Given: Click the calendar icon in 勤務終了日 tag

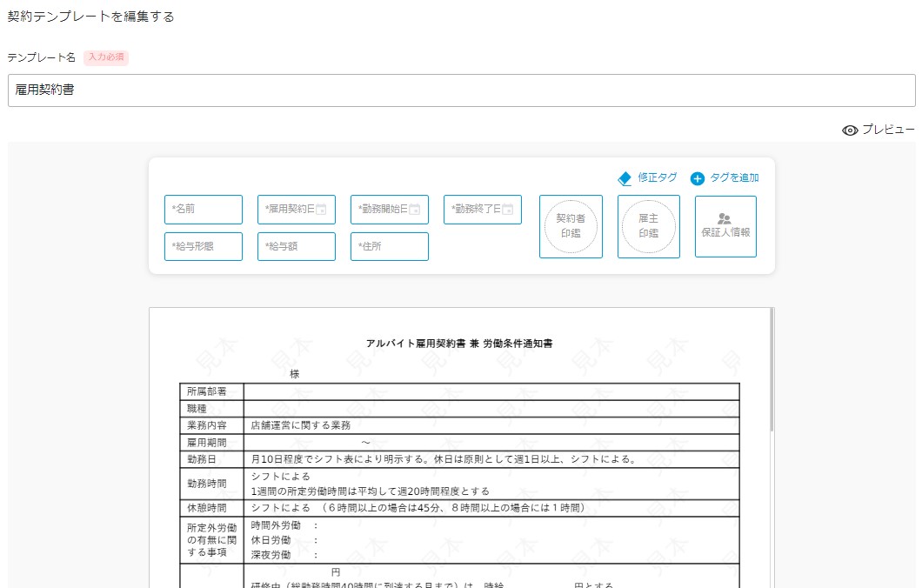Looking at the screenshot, I should (x=507, y=210).
